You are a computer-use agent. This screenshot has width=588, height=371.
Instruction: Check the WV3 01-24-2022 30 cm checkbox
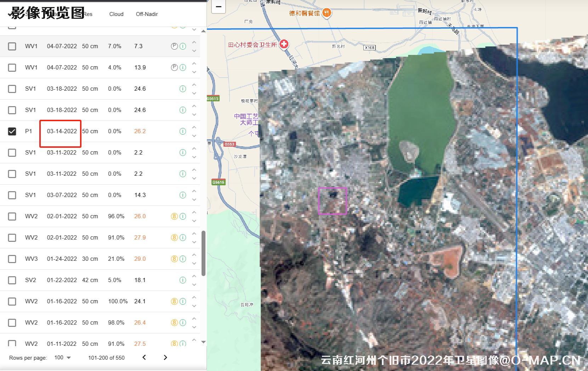(x=12, y=259)
